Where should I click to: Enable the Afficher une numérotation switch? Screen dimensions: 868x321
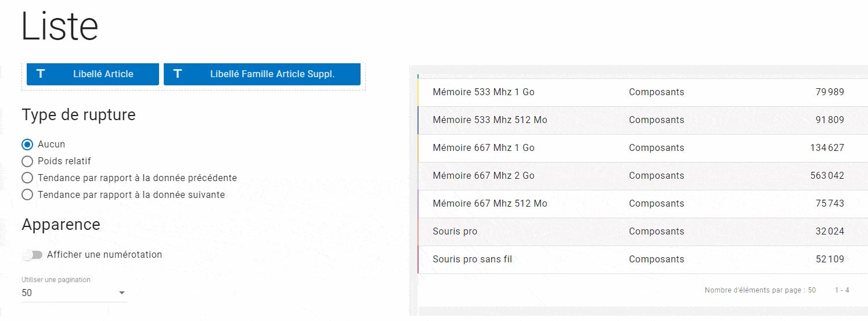(33, 255)
